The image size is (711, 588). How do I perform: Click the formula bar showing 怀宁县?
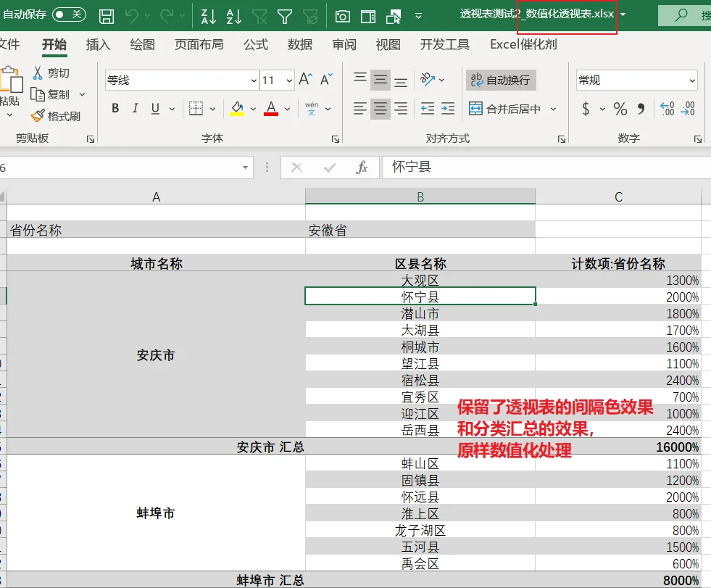click(x=546, y=167)
